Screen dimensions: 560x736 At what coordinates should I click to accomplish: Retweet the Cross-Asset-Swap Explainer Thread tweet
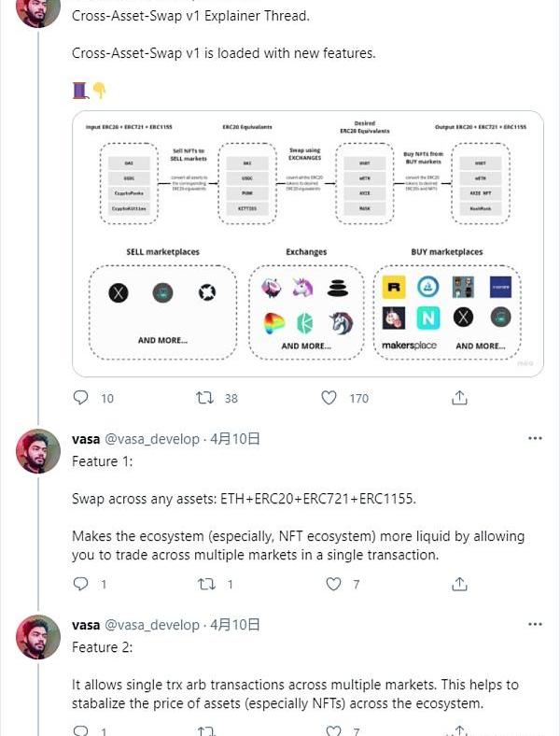tap(205, 398)
